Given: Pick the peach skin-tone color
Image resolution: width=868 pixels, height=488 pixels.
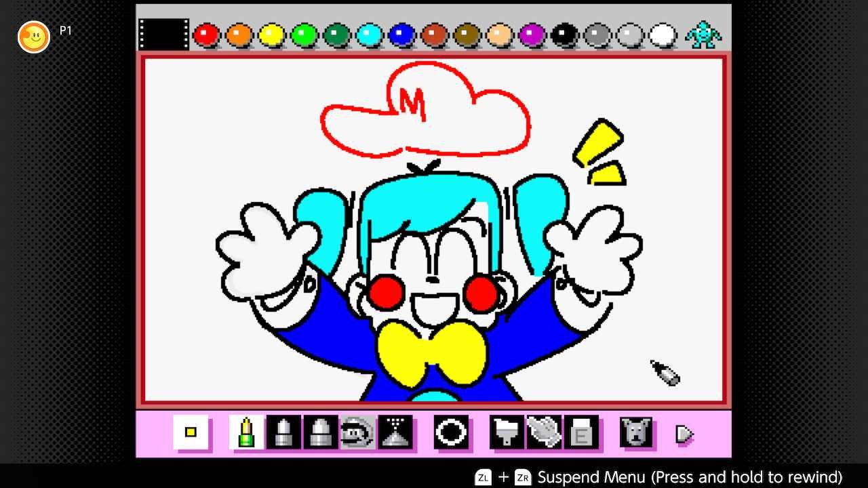Looking at the screenshot, I should [500, 35].
